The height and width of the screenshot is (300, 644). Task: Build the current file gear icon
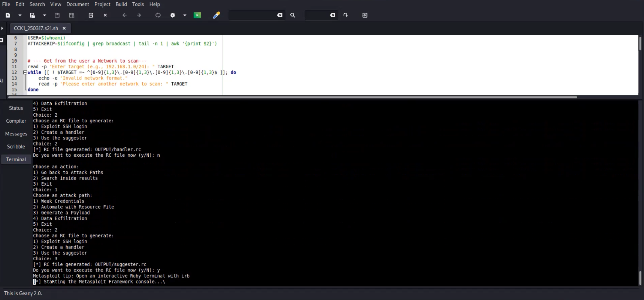click(173, 15)
